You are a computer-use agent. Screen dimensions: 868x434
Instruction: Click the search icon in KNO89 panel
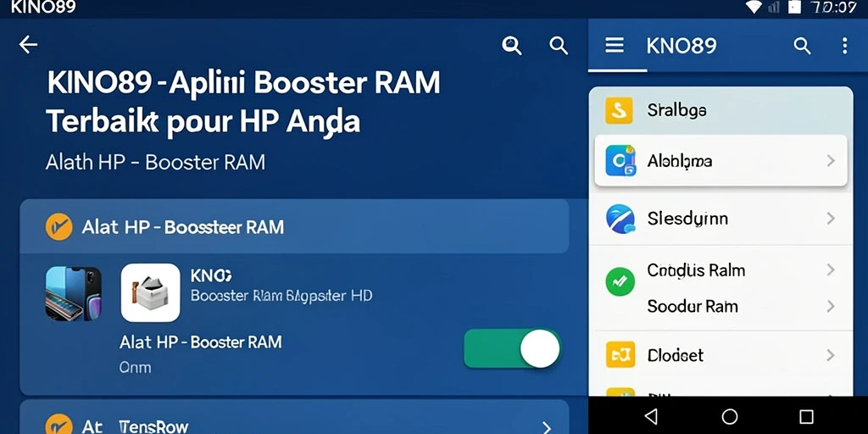pos(802,46)
